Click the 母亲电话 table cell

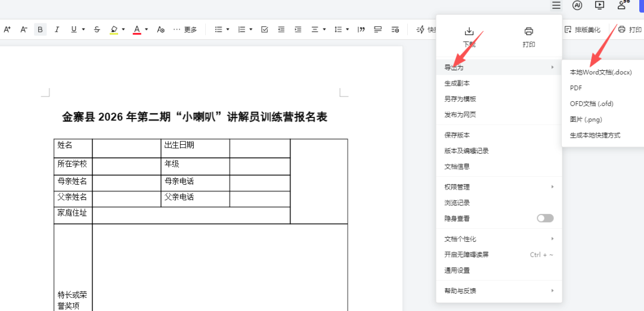pyautogui.click(x=195, y=183)
